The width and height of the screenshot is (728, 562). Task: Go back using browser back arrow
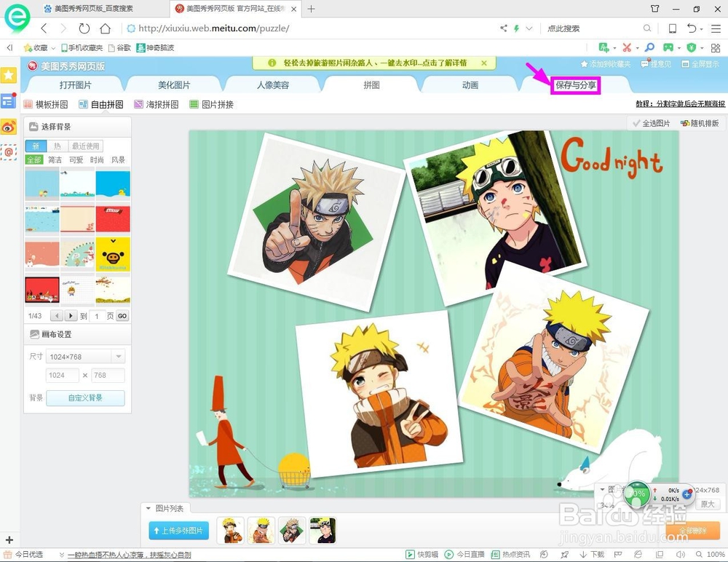point(44,28)
